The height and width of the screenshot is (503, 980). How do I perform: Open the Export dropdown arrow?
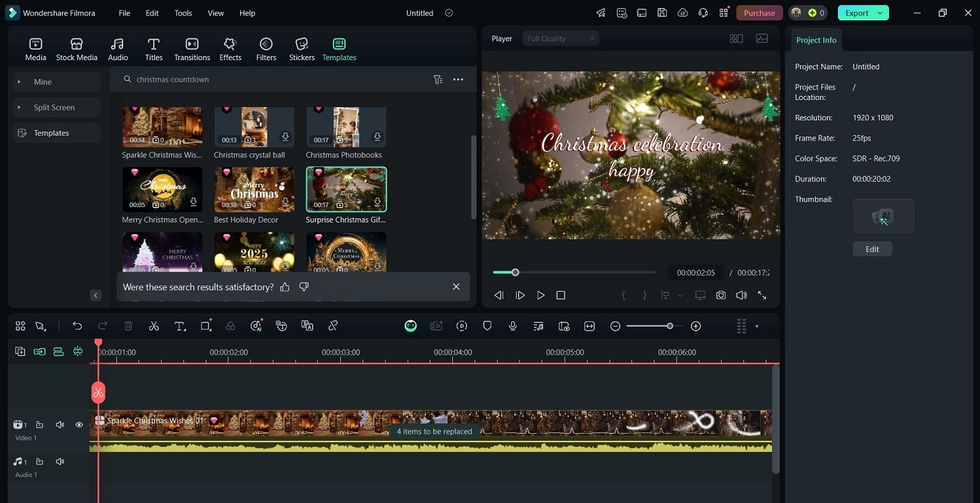(x=881, y=13)
